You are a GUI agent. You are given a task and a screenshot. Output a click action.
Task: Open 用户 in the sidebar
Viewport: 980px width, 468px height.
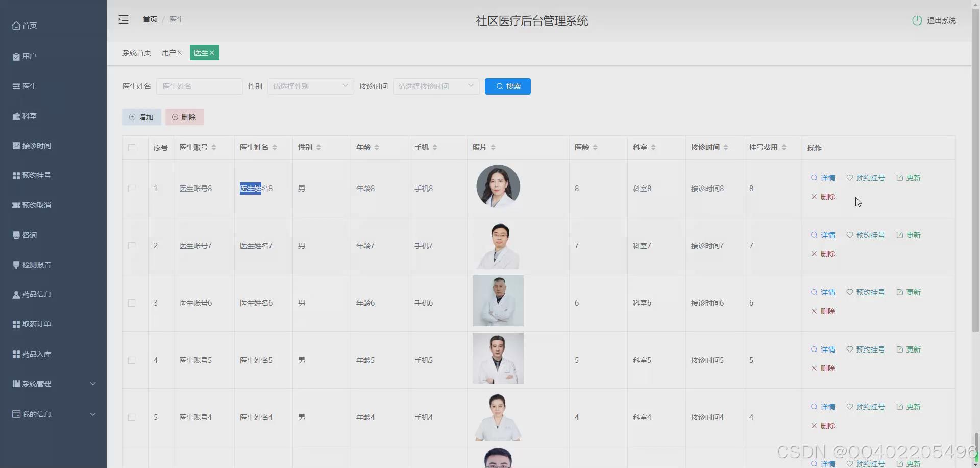pos(24,56)
